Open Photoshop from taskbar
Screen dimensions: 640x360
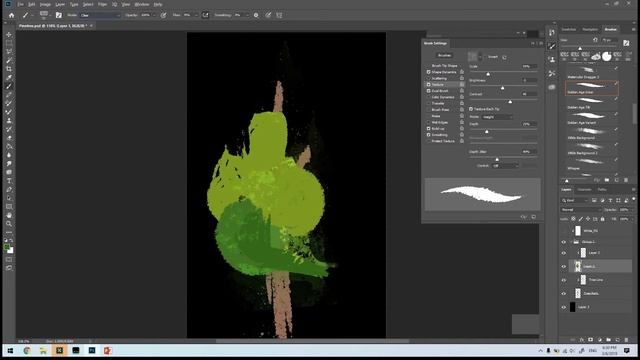click(x=92, y=351)
